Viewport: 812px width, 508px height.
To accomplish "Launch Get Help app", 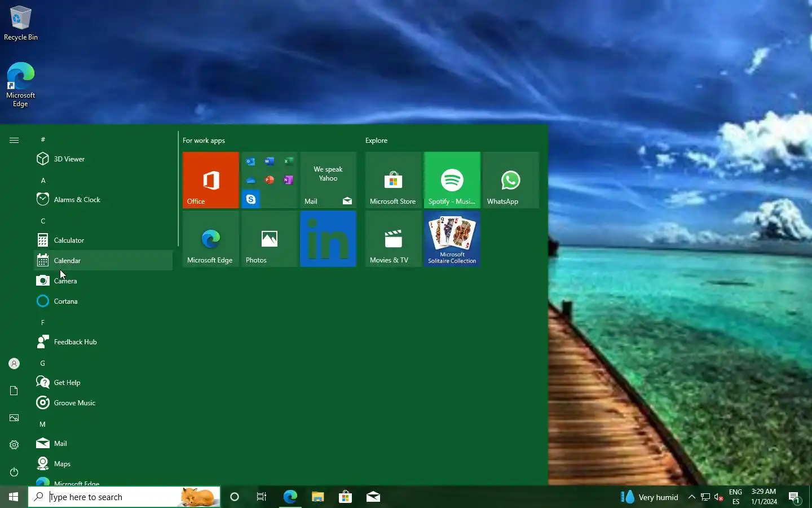I will tap(103, 383).
